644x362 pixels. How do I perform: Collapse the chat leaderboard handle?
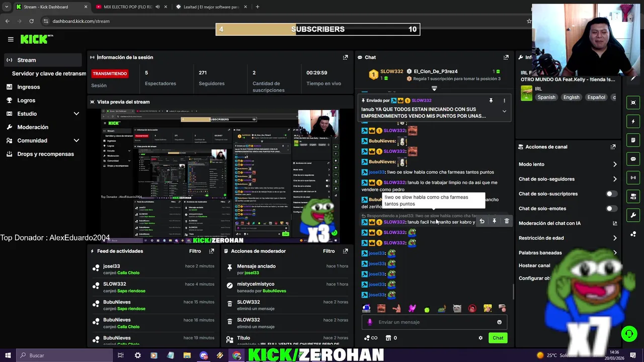pos(434,88)
